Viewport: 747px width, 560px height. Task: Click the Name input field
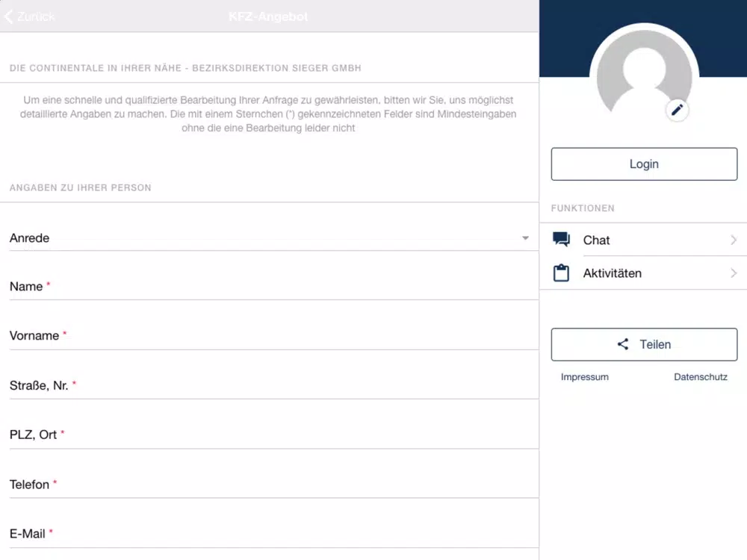click(x=274, y=287)
